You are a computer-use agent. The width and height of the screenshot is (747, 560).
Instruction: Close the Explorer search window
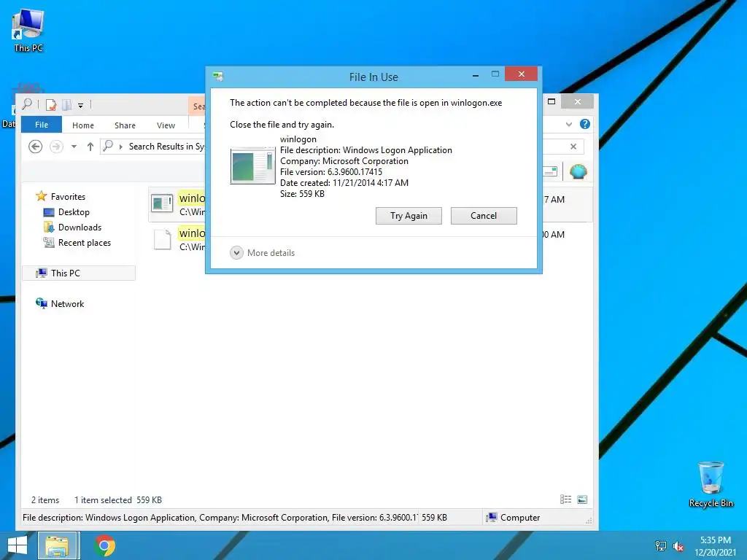pos(578,101)
